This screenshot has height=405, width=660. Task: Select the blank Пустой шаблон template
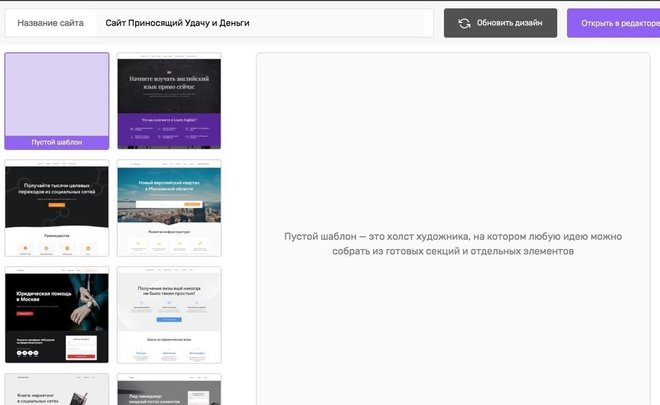coord(57,95)
